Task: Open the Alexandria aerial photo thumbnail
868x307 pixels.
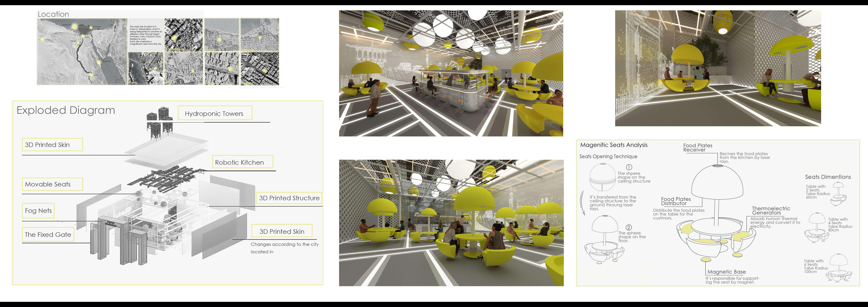Action: [184, 35]
